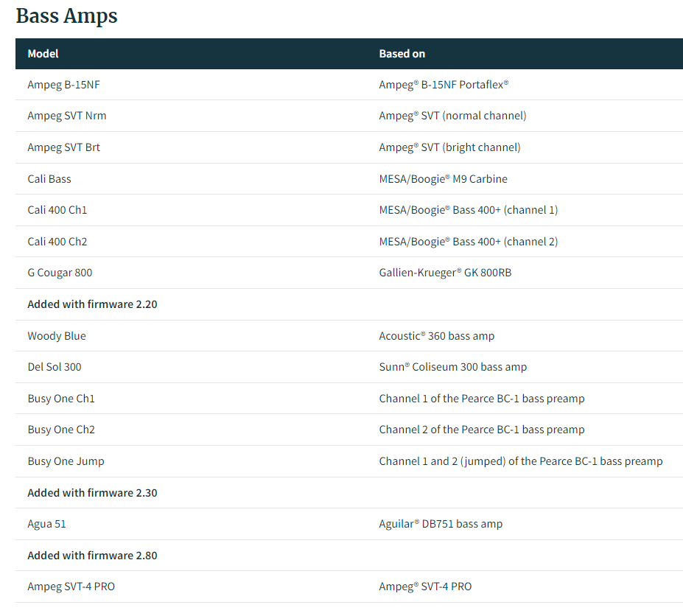Select the 'Cali Bass' model cell
Viewport: 683px width, 616px height.
coord(49,179)
